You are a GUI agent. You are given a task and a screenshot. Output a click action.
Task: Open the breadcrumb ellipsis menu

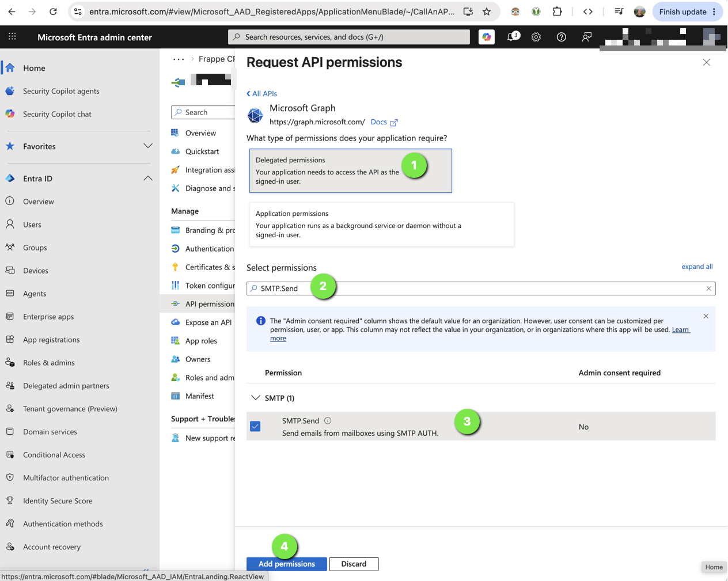pyautogui.click(x=179, y=59)
